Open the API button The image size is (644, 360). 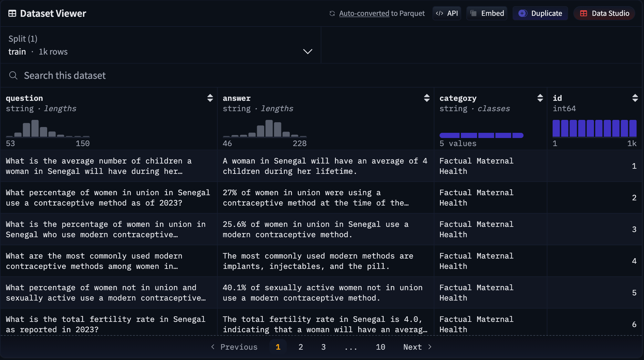[x=447, y=13]
